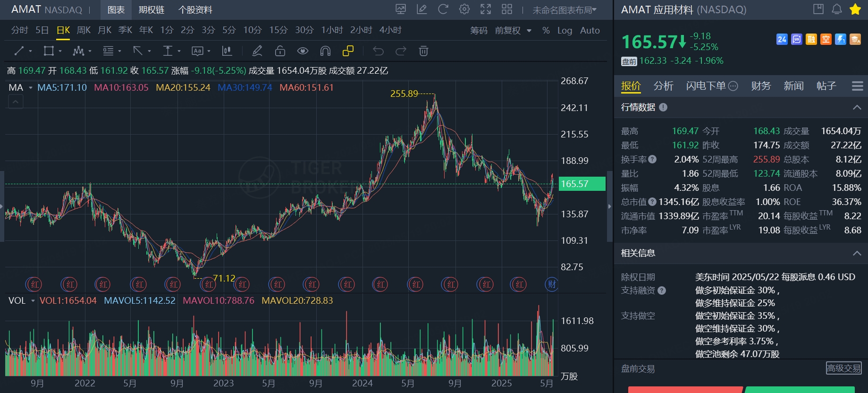Open the hamburger menu in quote tabs

click(858, 86)
